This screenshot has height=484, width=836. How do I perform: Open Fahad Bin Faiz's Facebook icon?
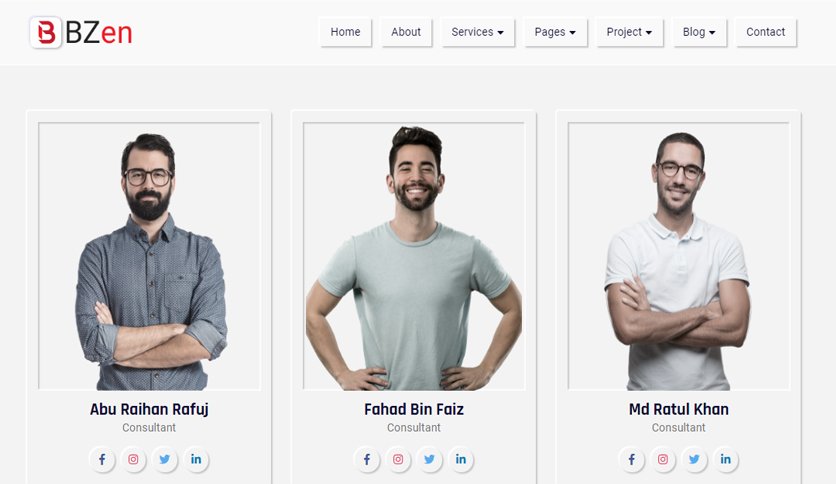tap(367, 459)
